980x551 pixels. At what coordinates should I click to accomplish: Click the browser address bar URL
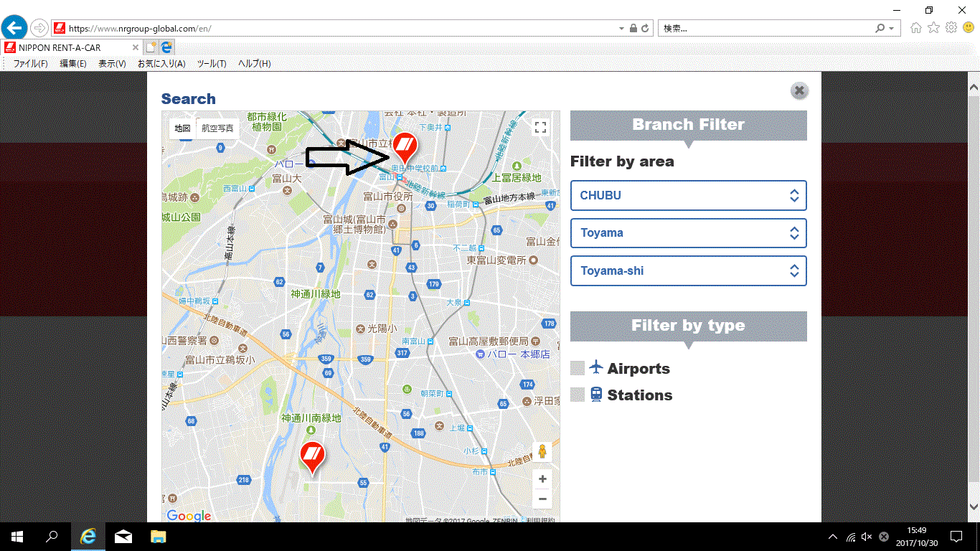coord(140,29)
